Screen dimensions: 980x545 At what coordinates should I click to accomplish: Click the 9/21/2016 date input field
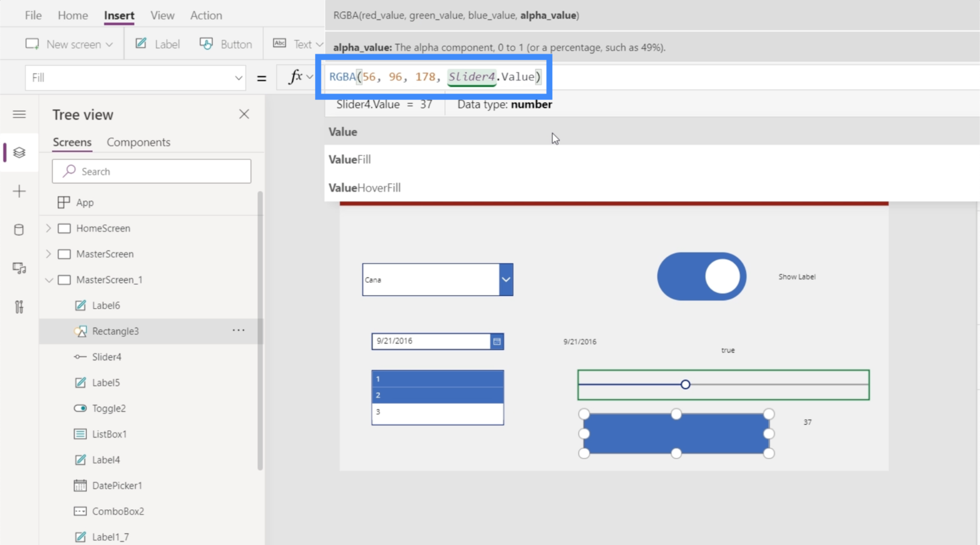click(431, 341)
